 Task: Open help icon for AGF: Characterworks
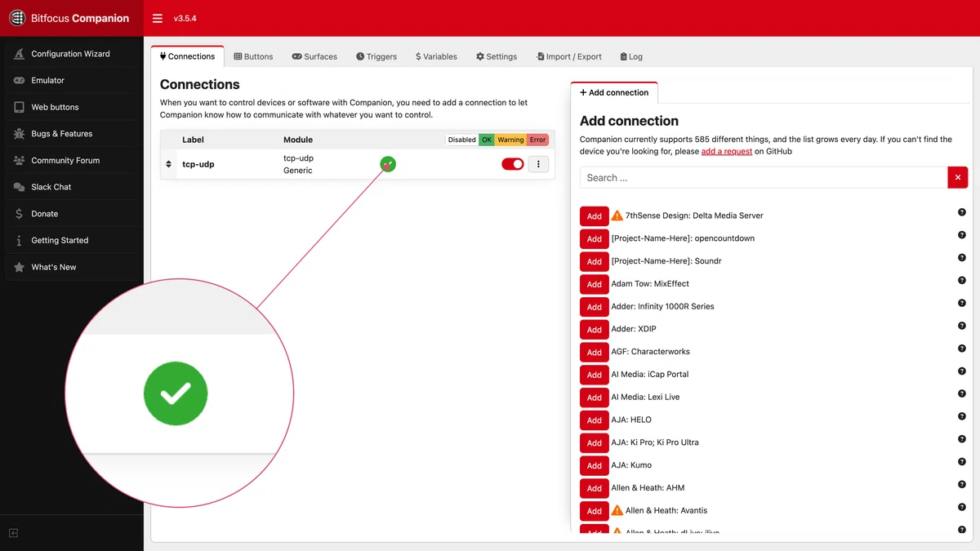962,349
